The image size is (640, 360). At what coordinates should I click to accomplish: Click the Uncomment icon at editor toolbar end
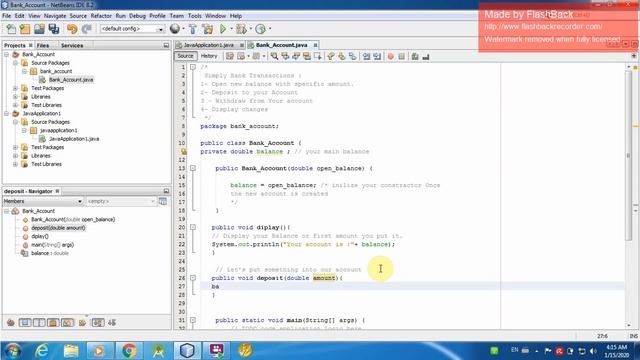point(426,56)
